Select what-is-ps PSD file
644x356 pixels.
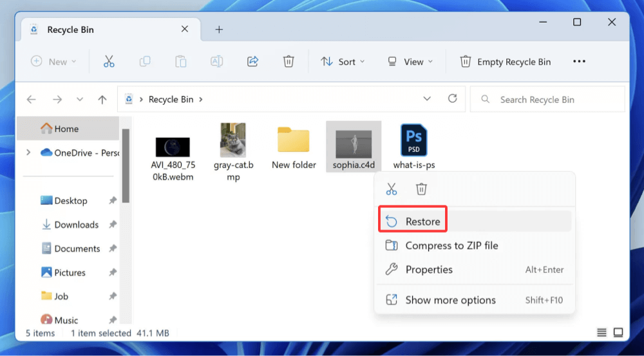coord(414,147)
